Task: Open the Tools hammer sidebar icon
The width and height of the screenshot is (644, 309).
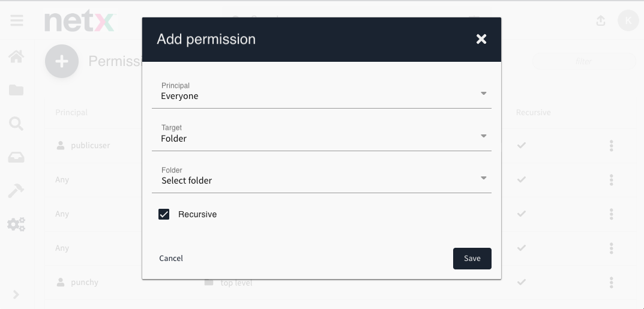Action: point(16,191)
